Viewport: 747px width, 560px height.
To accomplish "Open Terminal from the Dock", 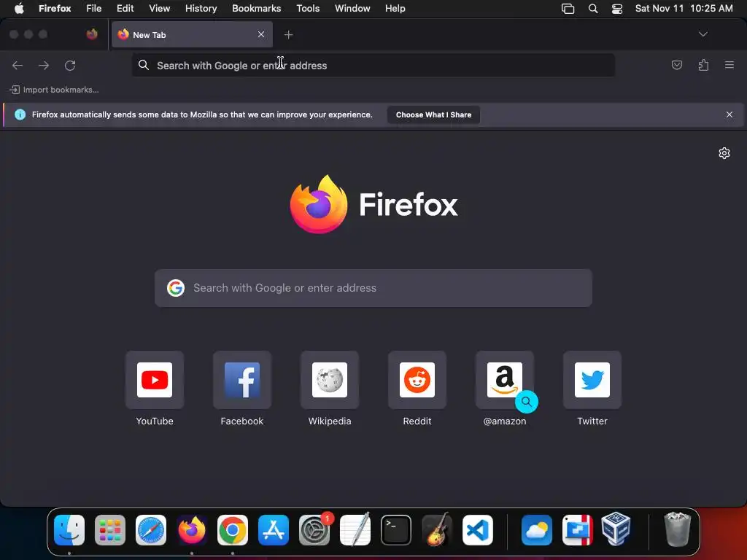I will coord(396,529).
